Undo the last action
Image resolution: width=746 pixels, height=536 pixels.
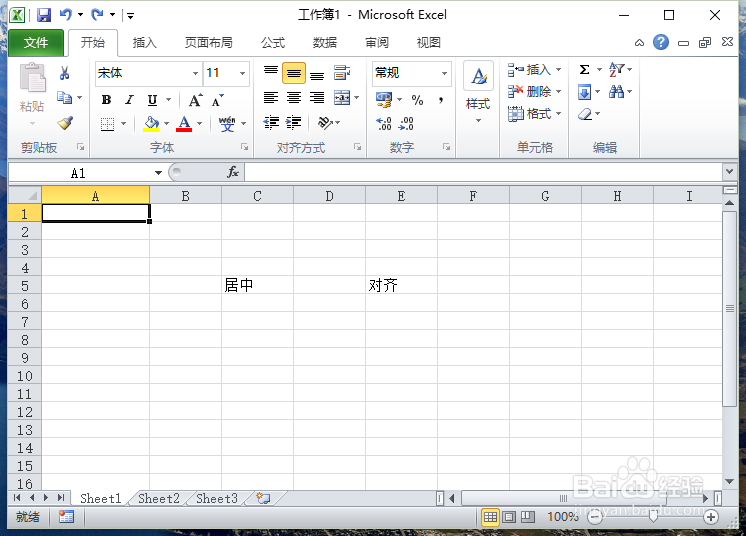[x=65, y=15]
